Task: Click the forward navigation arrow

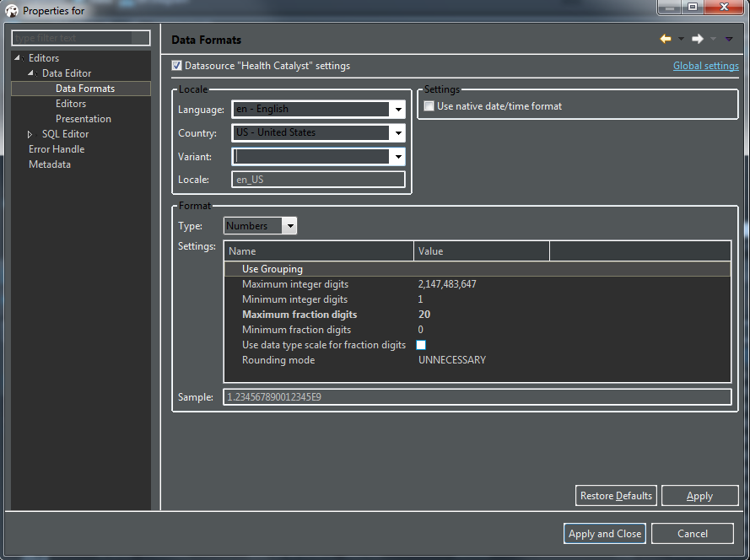Action: 698,39
